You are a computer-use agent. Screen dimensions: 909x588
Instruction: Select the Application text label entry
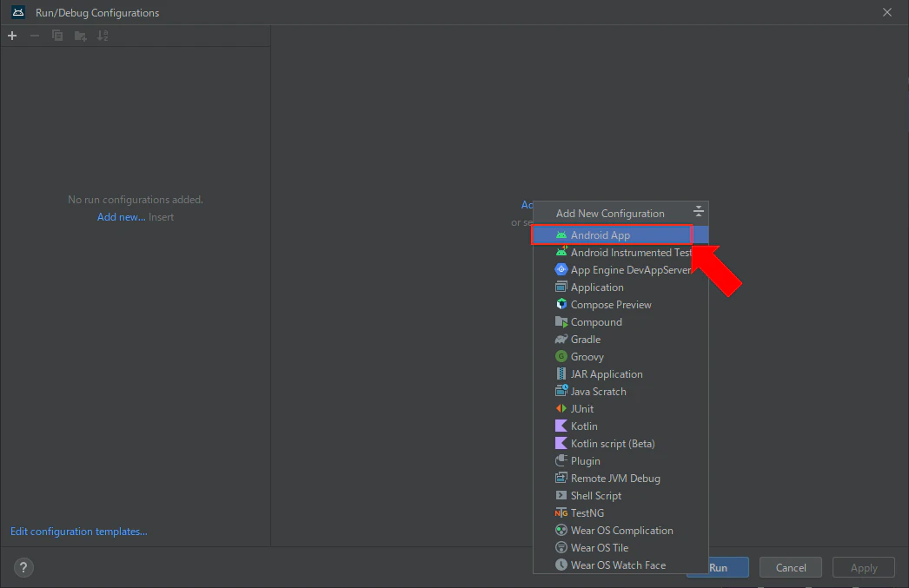click(x=597, y=287)
